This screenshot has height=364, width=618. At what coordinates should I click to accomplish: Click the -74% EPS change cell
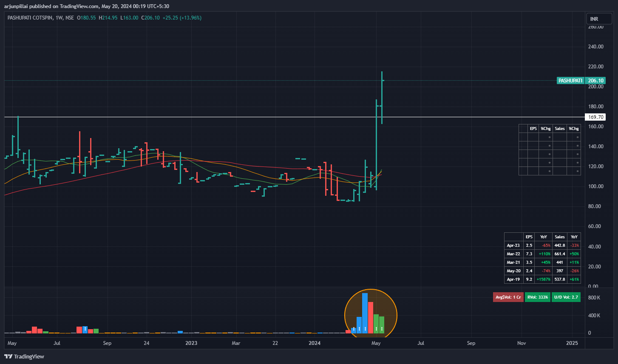coord(544,271)
